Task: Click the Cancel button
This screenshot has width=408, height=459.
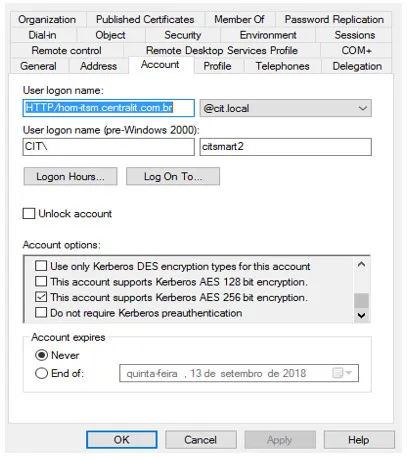Action: [201, 440]
